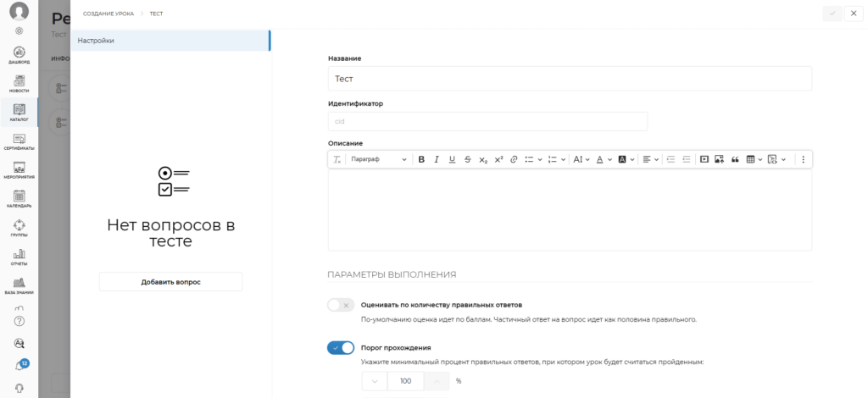This screenshot has width=868, height=398.
Task: Open the notifications bell icon
Action: click(x=19, y=366)
